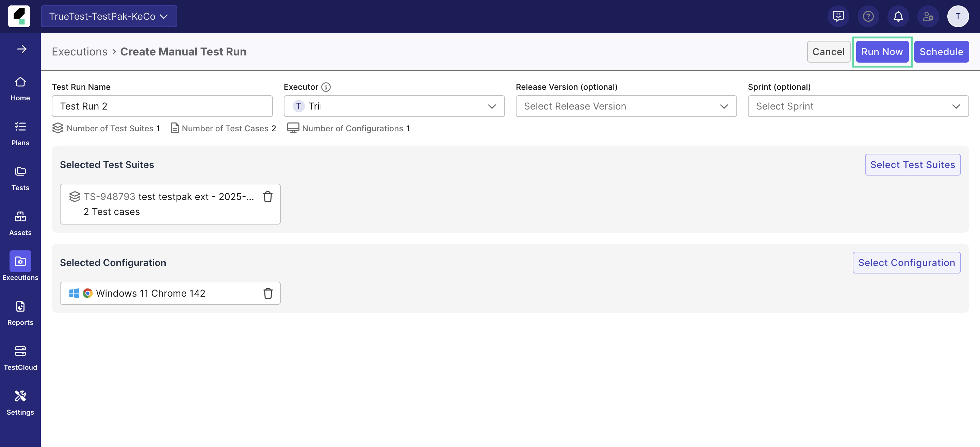Go to Reports in sidebar

pyautogui.click(x=20, y=313)
